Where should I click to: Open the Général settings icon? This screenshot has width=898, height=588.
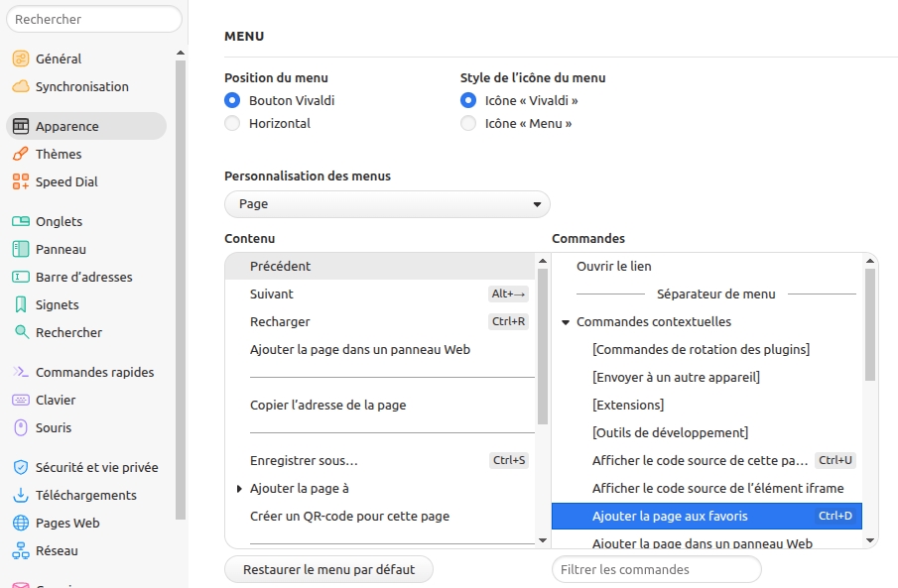coord(20,59)
